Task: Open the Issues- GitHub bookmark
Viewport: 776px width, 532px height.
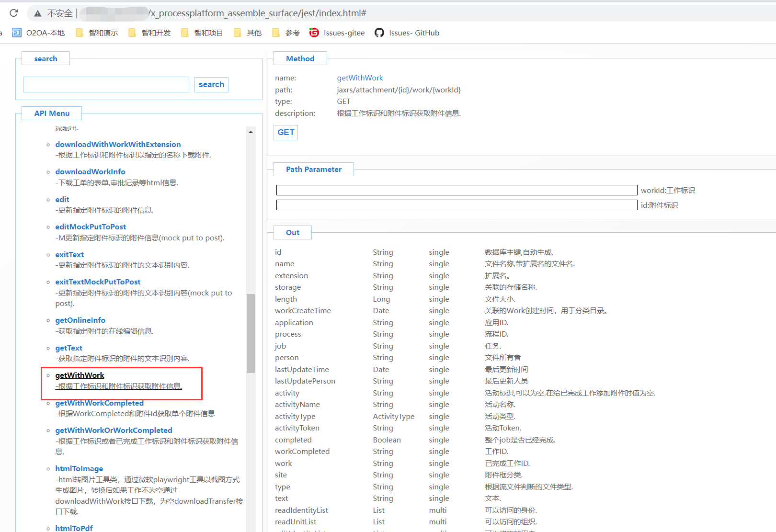Action: (x=407, y=33)
